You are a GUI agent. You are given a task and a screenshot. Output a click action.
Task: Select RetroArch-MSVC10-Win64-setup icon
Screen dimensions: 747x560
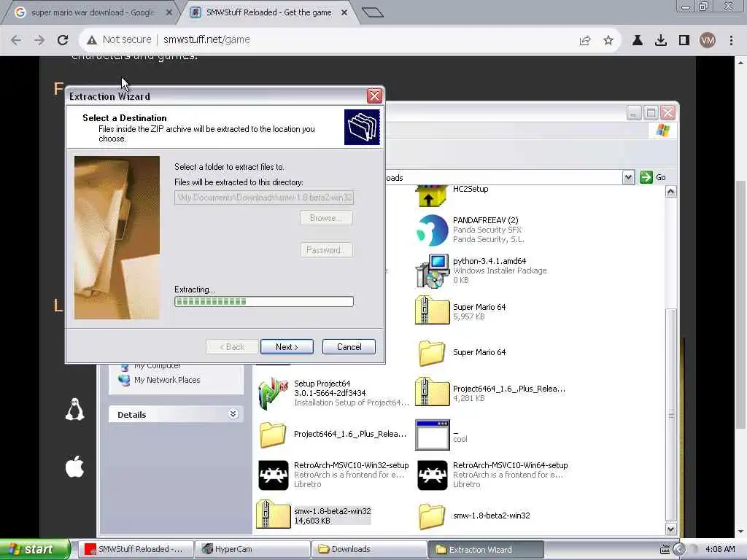point(432,475)
